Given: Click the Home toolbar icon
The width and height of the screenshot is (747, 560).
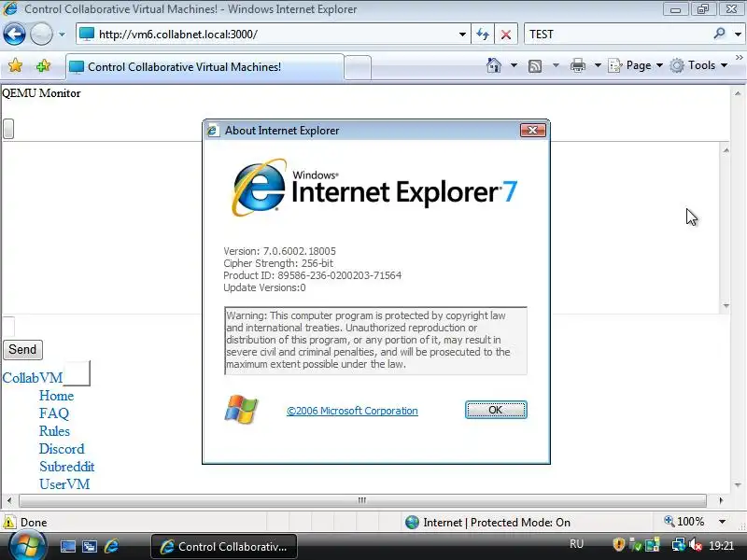Looking at the screenshot, I should (x=494, y=65).
